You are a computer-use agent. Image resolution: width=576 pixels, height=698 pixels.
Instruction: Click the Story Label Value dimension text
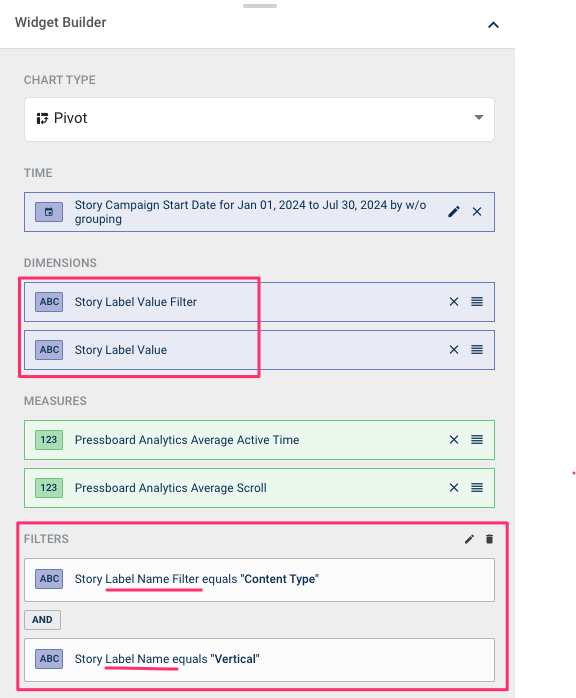click(x=121, y=350)
